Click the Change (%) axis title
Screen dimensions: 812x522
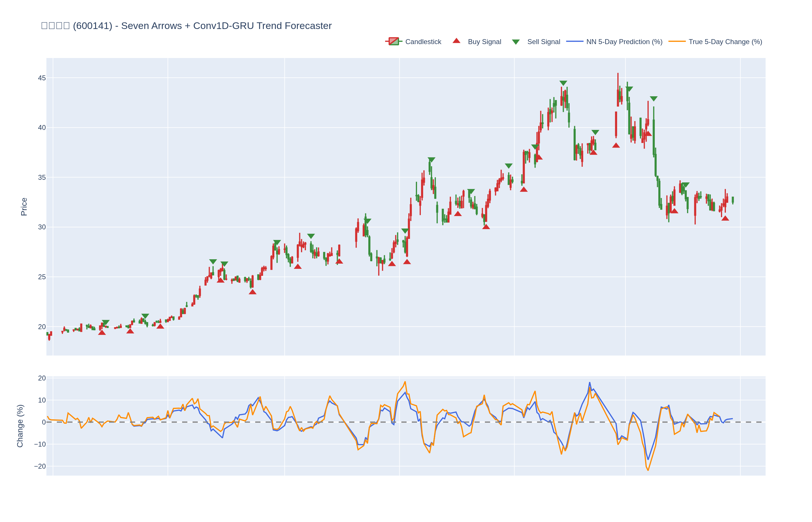pyautogui.click(x=20, y=426)
